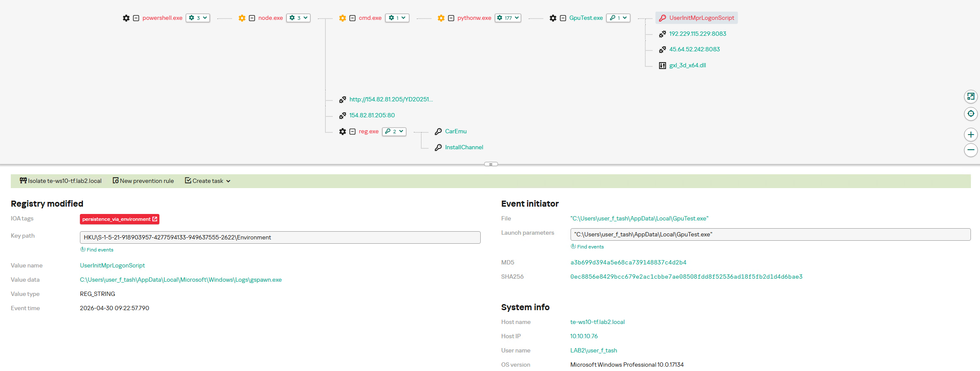Click the zoom out minus icon

[x=970, y=150]
